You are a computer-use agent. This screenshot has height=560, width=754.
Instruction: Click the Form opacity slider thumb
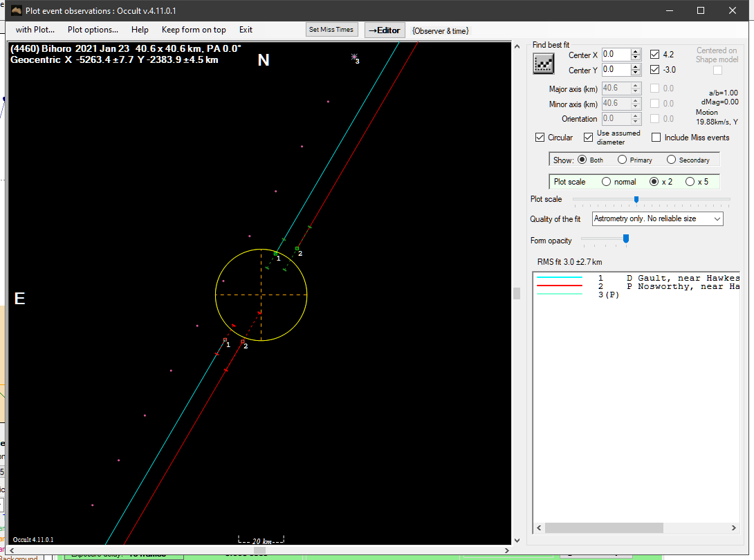(625, 239)
